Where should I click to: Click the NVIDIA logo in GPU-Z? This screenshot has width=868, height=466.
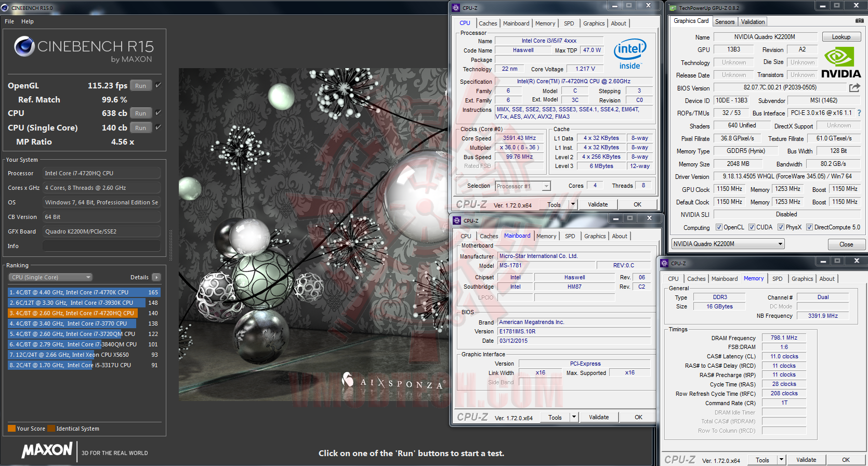point(840,62)
